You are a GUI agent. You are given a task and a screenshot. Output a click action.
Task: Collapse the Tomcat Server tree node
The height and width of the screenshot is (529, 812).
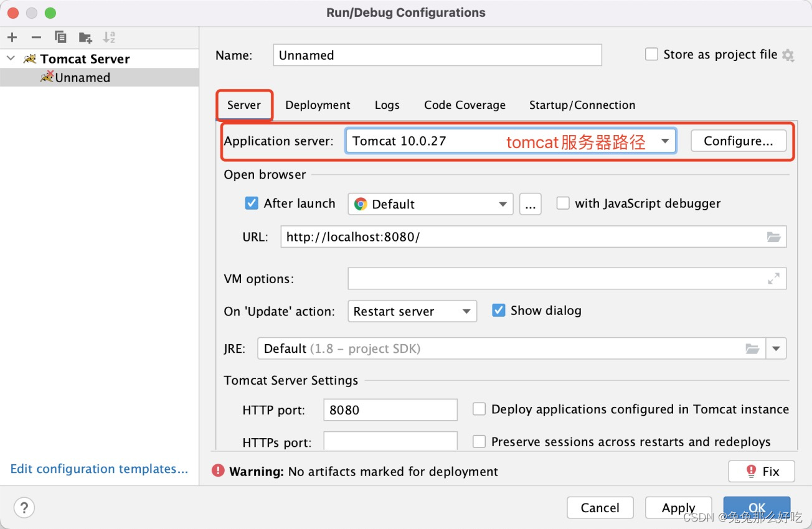click(11, 59)
